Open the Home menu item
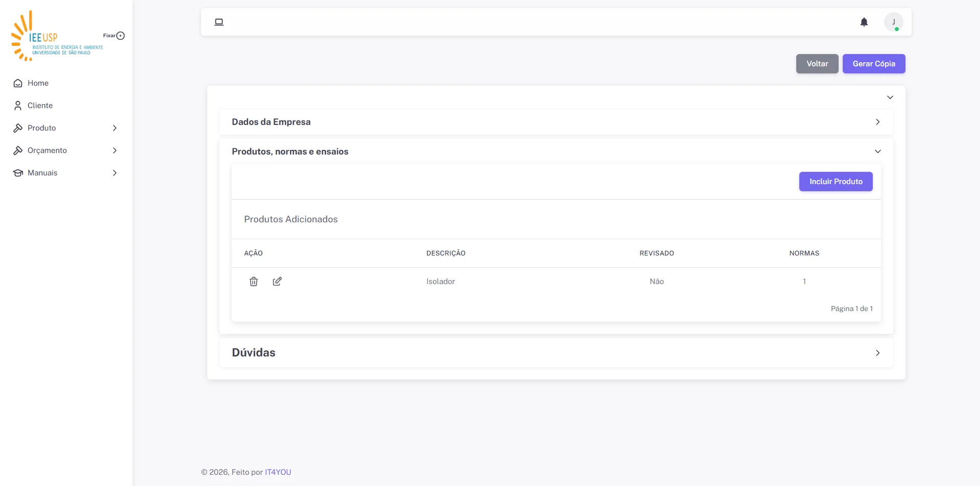Image resolution: width=980 pixels, height=486 pixels. tap(66, 83)
